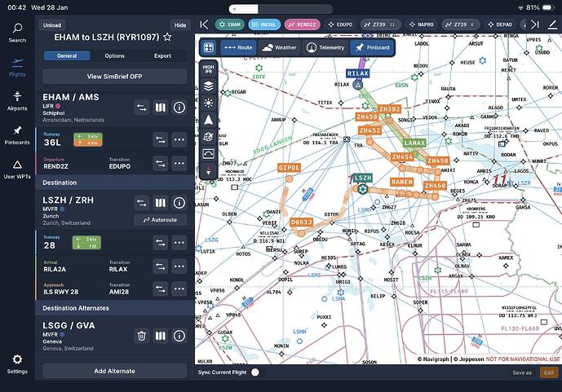The image size is (562, 392).
Task: Toggle Telemetry overlay on map
Action: pyautogui.click(x=325, y=47)
